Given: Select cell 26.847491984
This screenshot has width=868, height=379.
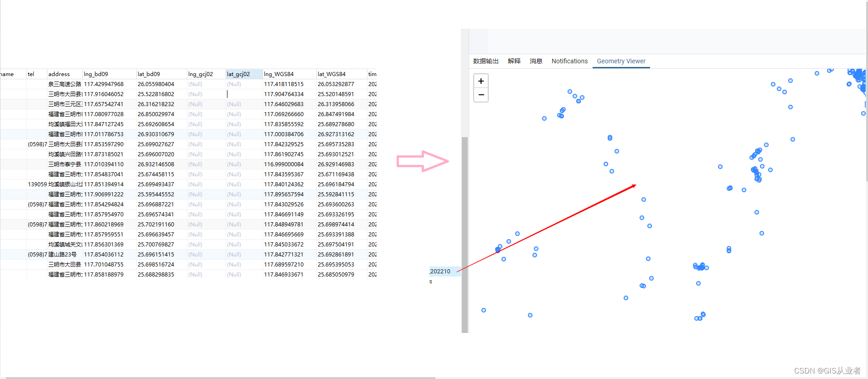Looking at the screenshot, I should pyautogui.click(x=342, y=114).
